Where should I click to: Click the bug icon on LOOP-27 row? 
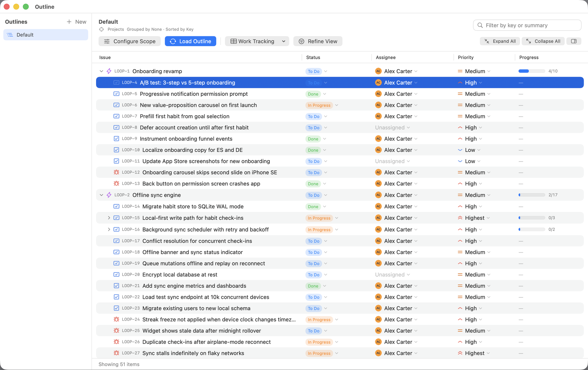tap(116, 353)
